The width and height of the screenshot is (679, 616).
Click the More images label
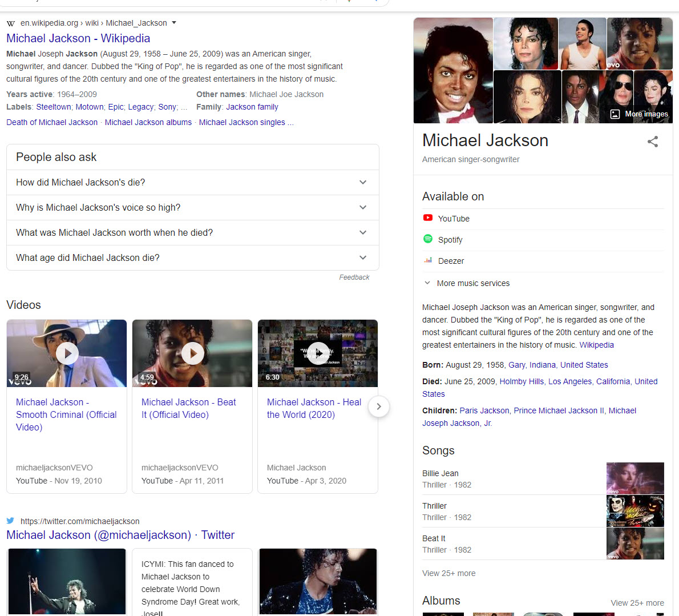click(x=646, y=114)
